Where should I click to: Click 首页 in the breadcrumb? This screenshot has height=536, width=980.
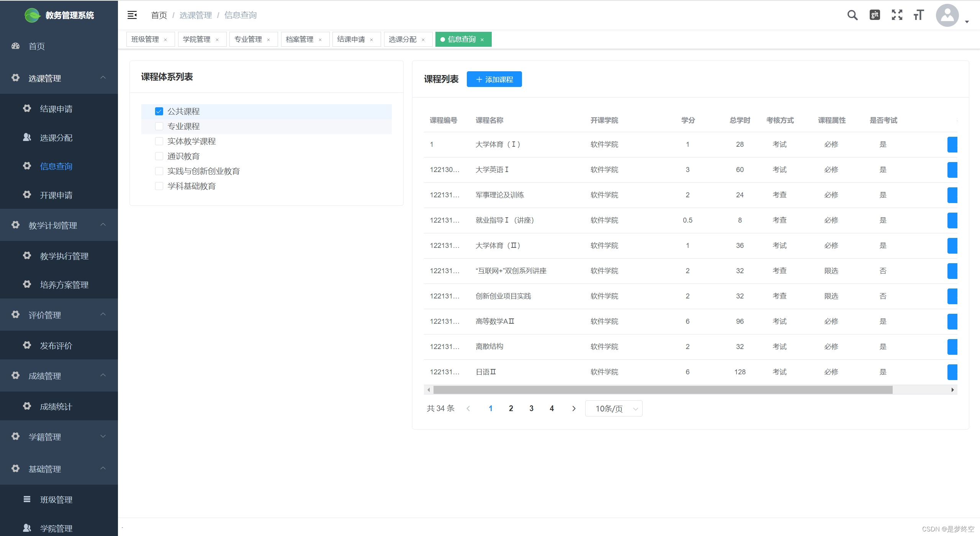(159, 15)
